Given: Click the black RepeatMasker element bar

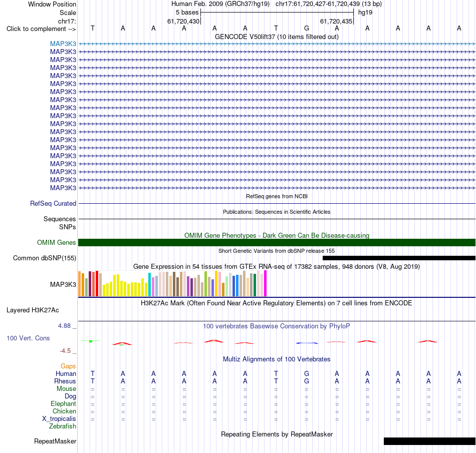Looking at the screenshot, I should tap(429, 441).
